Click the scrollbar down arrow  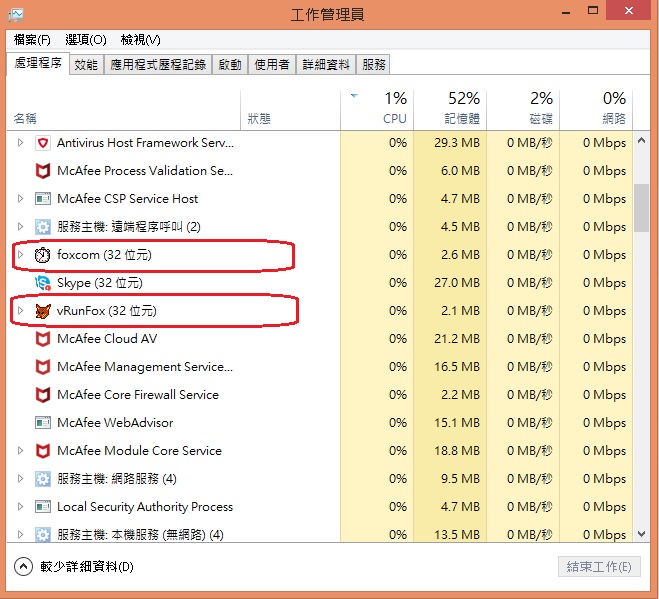641,534
